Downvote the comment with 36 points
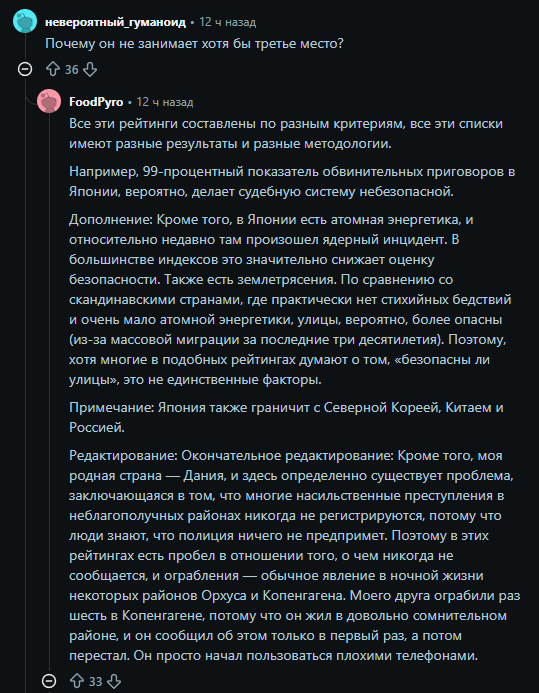This screenshot has width=539, height=693. point(90,69)
